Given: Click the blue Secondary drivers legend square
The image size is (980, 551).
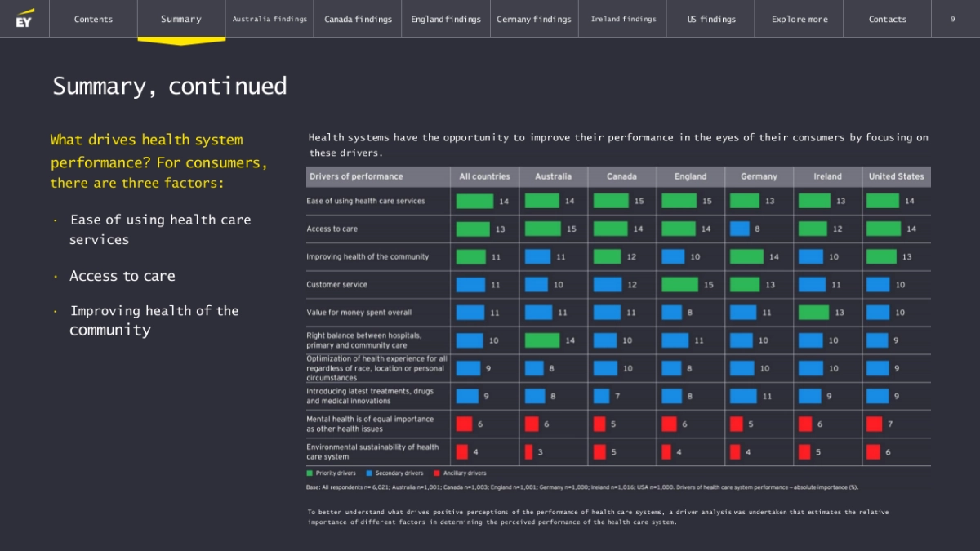Looking at the screenshot, I should coord(369,473).
